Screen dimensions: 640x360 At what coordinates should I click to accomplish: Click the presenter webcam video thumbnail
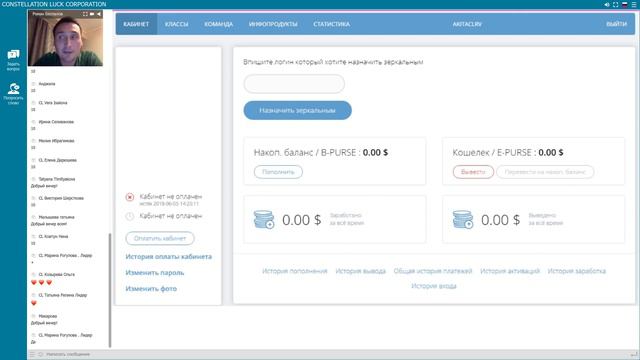65,38
